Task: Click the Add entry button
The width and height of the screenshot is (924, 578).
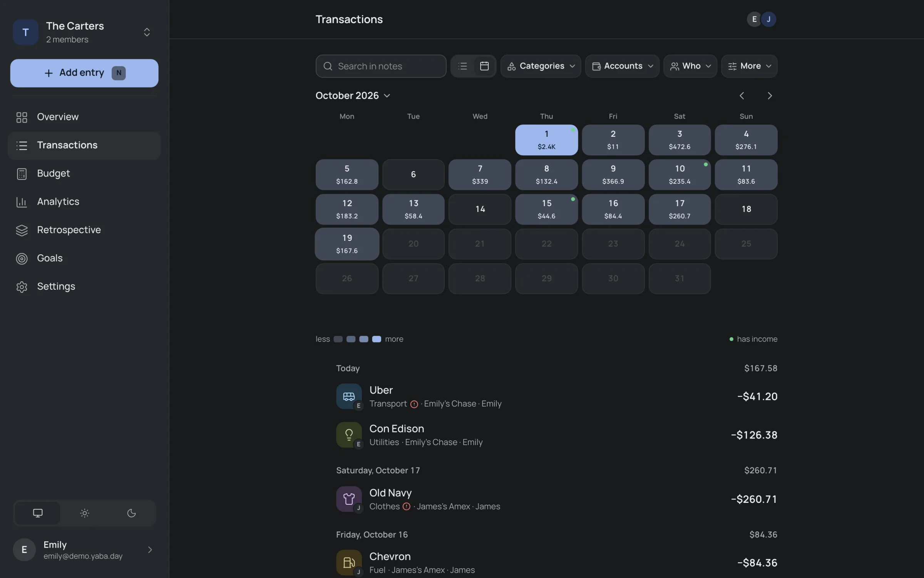Action: [84, 73]
